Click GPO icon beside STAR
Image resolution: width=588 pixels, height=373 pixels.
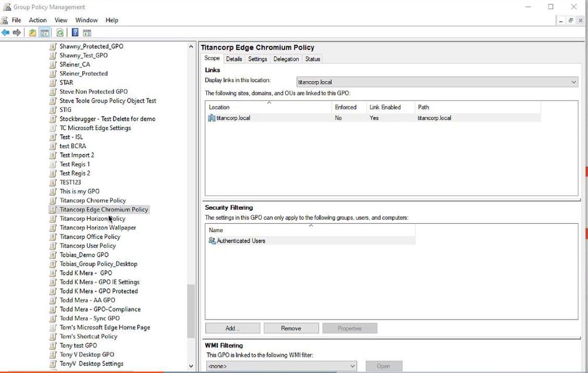pyautogui.click(x=54, y=83)
